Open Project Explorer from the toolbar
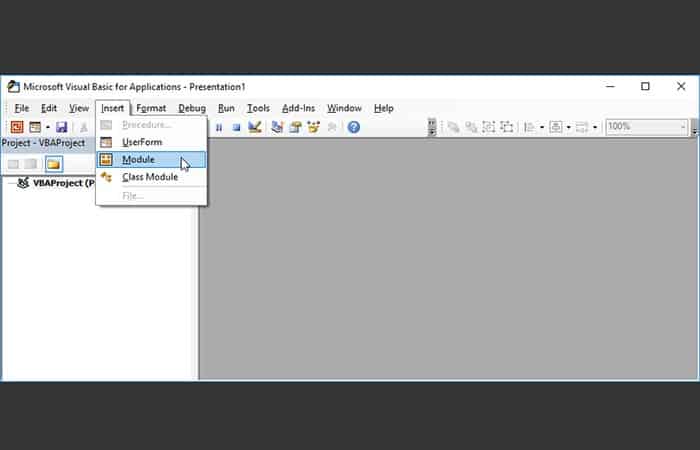The height and width of the screenshot is (450, 700). [277, 127]
